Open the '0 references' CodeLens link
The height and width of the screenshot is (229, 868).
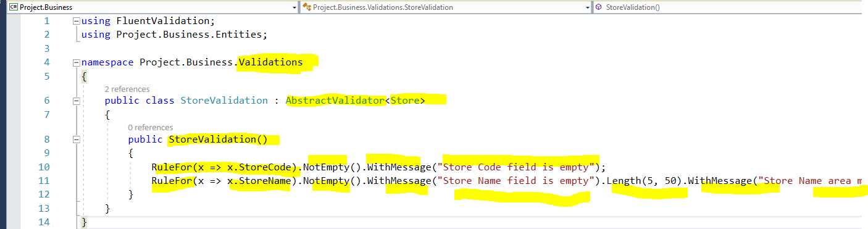[x=150, y=128]
